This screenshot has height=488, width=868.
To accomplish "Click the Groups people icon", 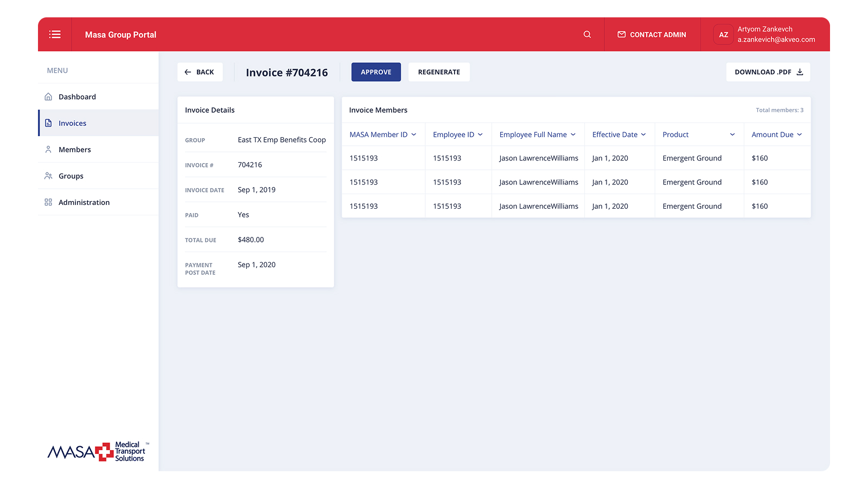I will [48, 176].
